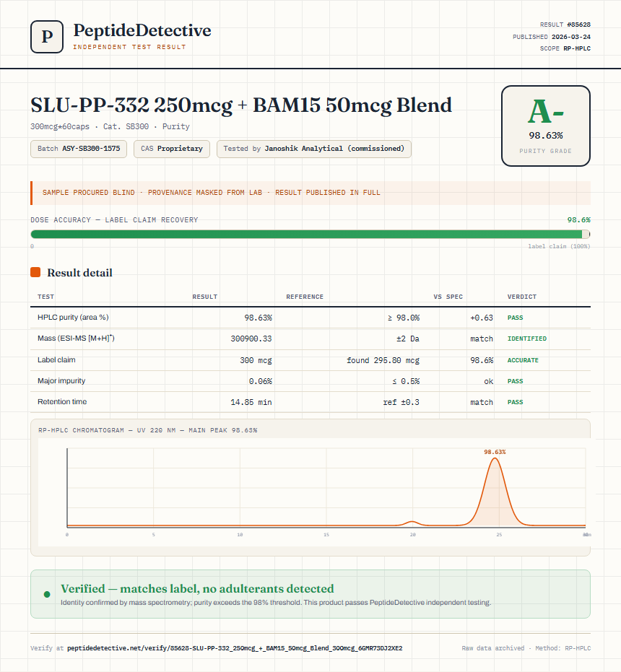Click the Verified — matches label heading

click(x=197, y=588)
